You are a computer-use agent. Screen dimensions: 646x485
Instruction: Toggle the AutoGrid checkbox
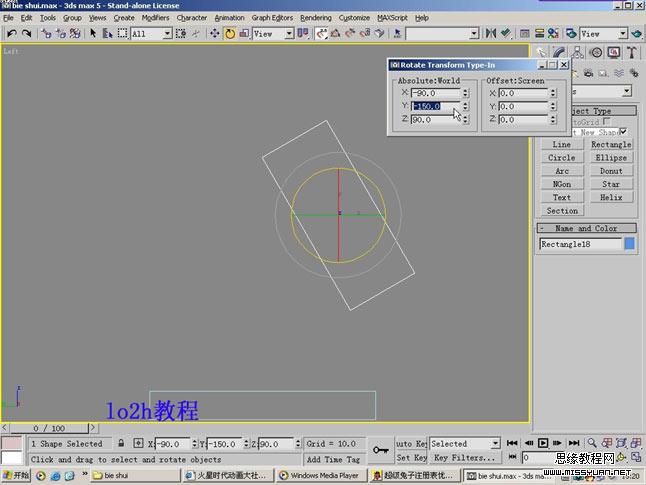[606, 122]
